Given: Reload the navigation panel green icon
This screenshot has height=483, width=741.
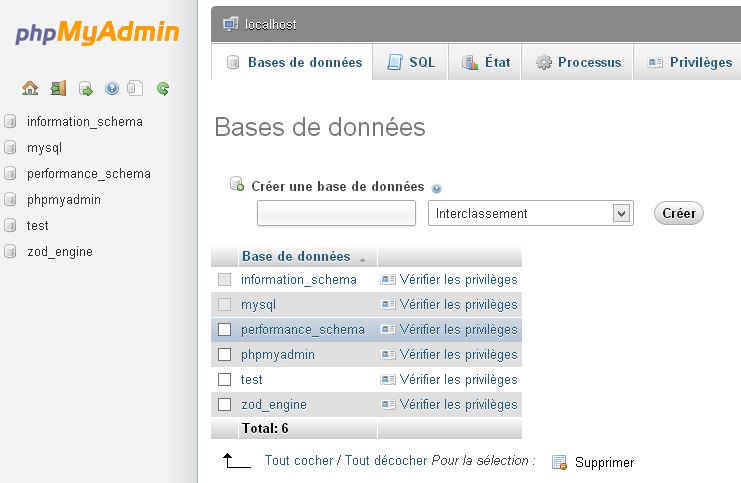Looking at the screenshot, I should 163,88.
